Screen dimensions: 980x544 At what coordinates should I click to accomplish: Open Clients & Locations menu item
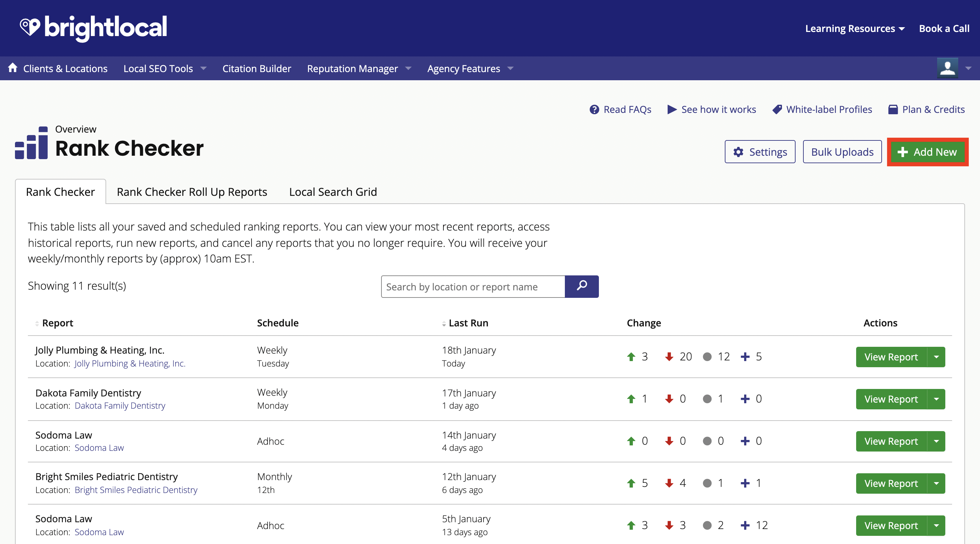pos(65,68)
